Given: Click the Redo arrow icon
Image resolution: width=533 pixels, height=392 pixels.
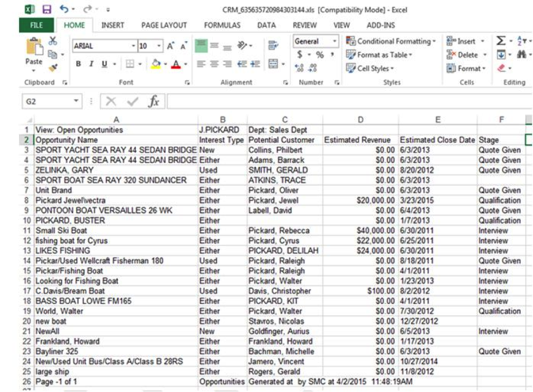Looking at the screenshot, I should click(87, 9).
